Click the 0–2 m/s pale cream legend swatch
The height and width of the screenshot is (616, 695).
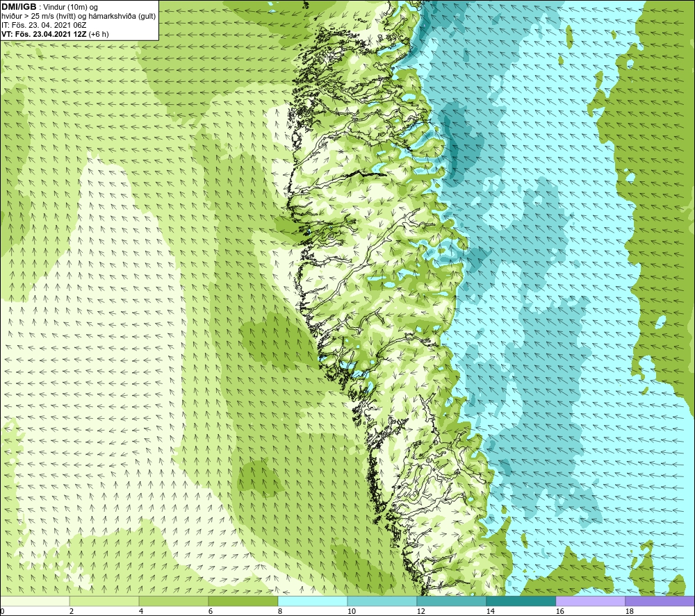tap(35, 601)
